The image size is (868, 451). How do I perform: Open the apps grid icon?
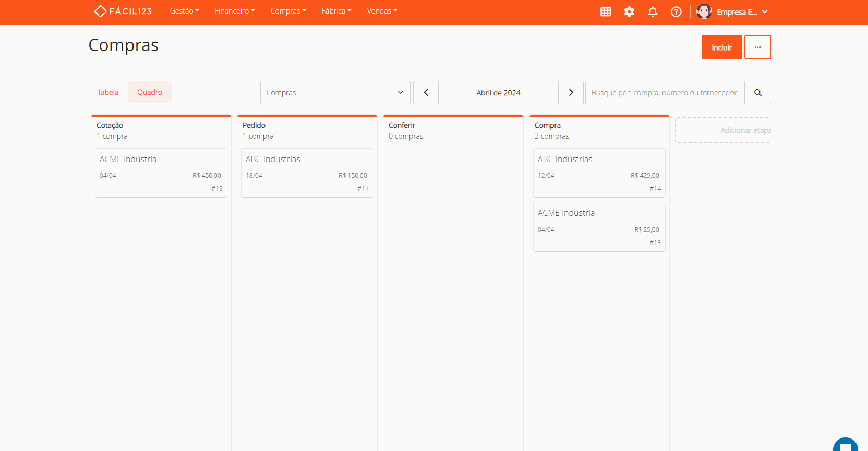pyautogui.click(x=606, y=12)
